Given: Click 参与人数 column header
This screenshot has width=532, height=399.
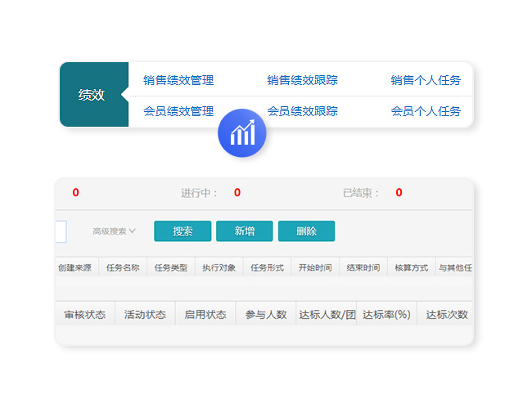Looking at the screenshot, I should click(266, 315).
